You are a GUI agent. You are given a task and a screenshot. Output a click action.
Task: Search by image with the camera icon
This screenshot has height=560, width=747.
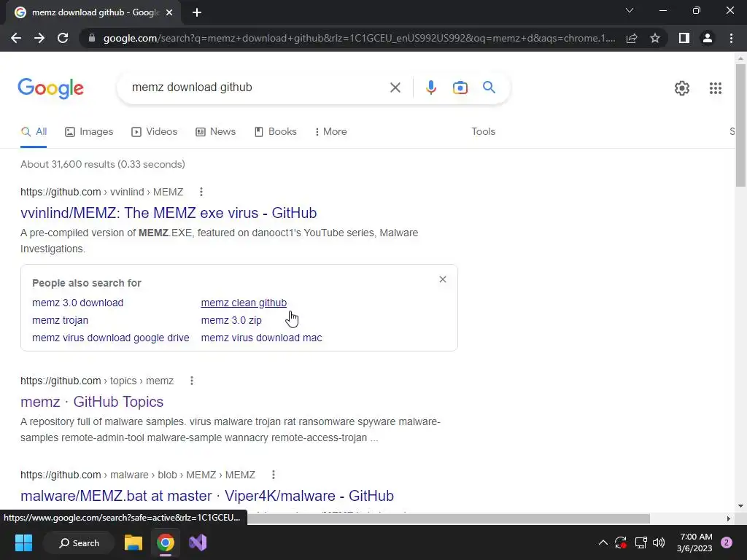point(460,87)
